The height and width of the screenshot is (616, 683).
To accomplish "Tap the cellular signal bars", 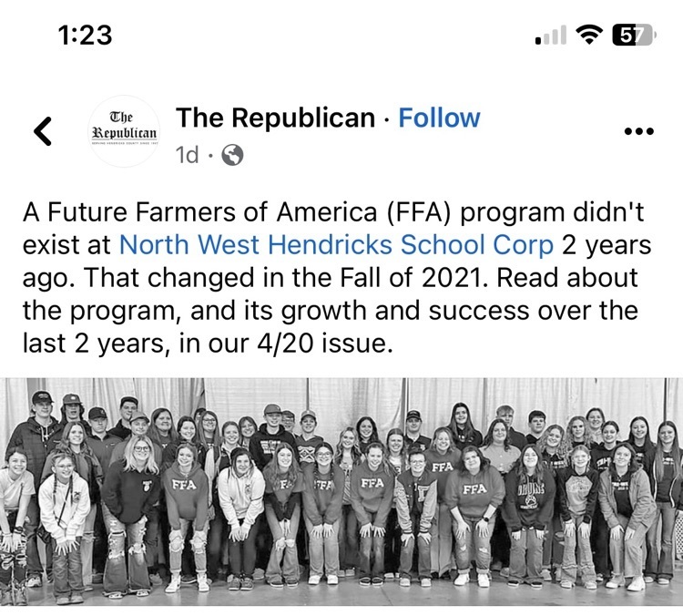I will point(551,36).
